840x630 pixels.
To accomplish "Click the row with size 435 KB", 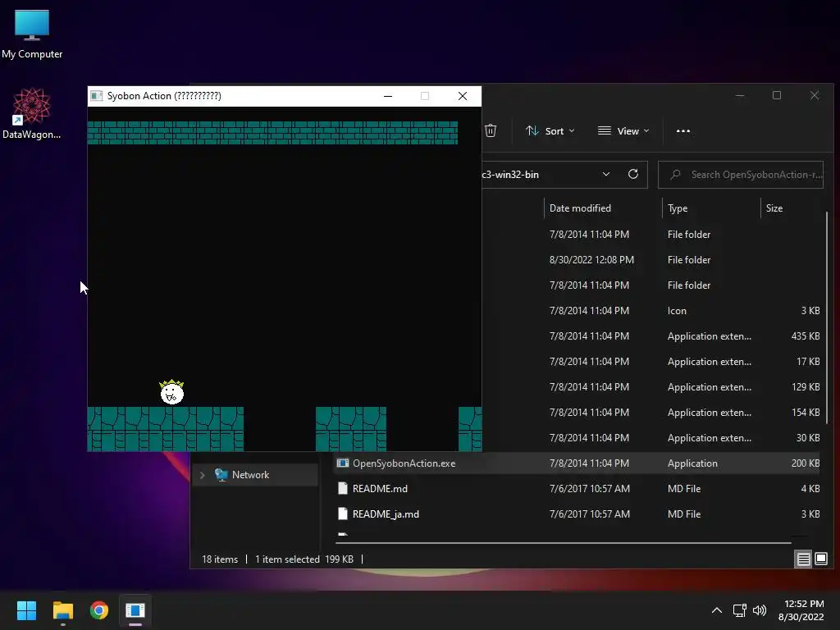I will tap(652, 336).
